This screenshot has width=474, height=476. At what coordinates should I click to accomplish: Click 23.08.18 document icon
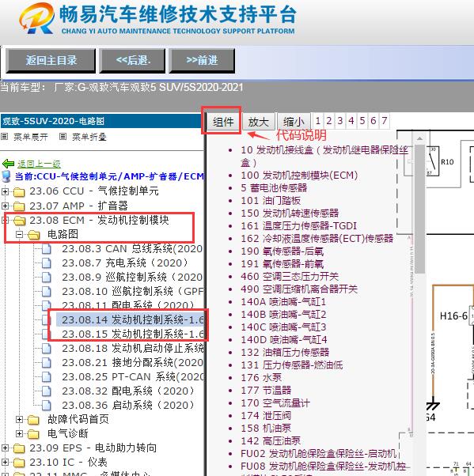click(47, 348)
